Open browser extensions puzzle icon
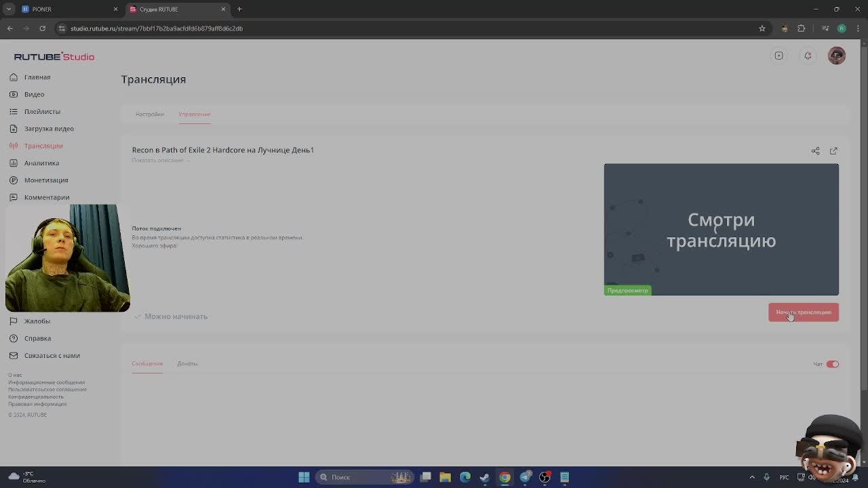This screenshot has width=868, height=488. tap(802, 28)
